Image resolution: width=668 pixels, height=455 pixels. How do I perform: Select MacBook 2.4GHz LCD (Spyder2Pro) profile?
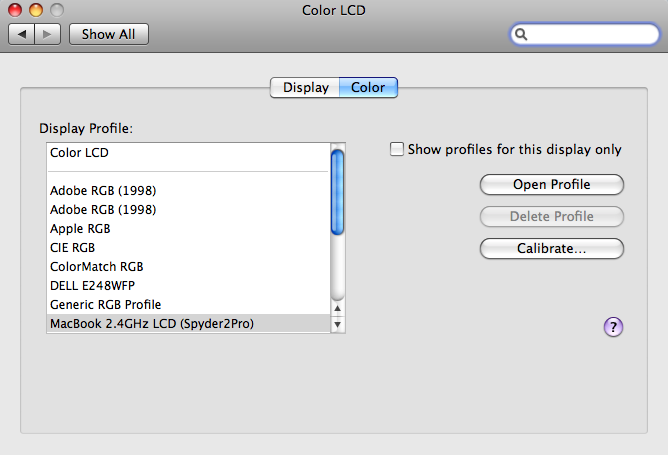188,324
